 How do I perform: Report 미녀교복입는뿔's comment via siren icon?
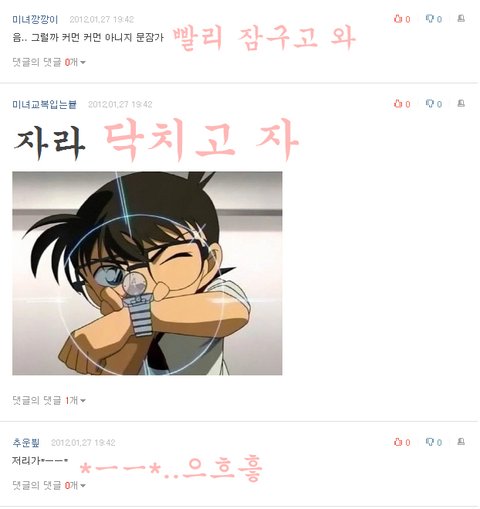461,103
